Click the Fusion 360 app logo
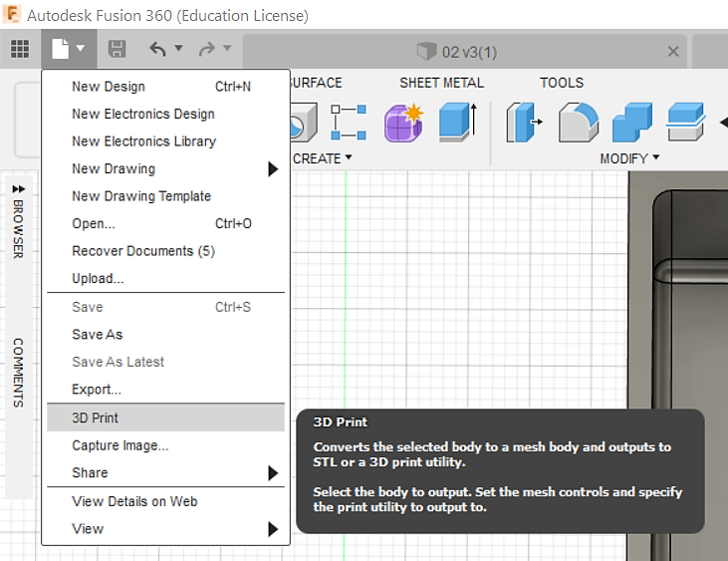 11,14
